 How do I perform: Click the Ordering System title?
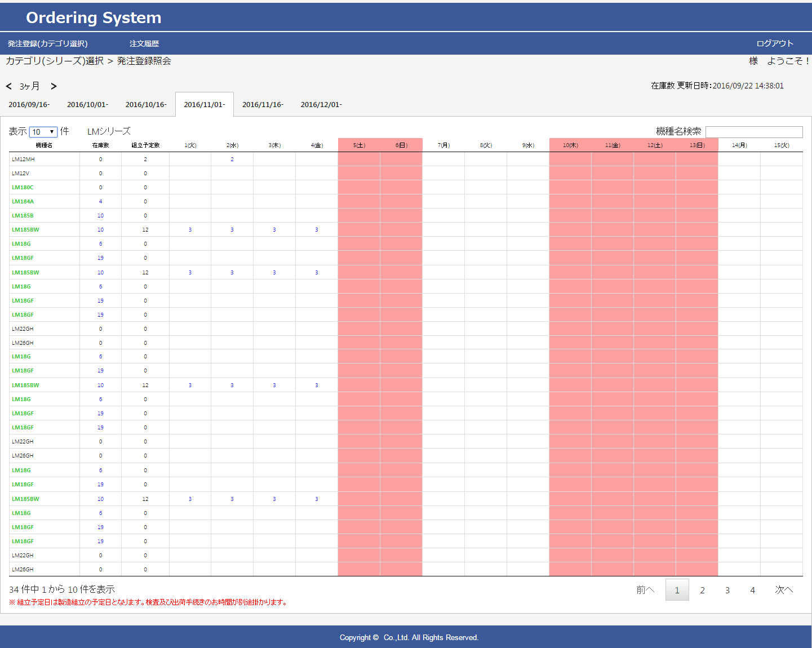pos(94,17)
